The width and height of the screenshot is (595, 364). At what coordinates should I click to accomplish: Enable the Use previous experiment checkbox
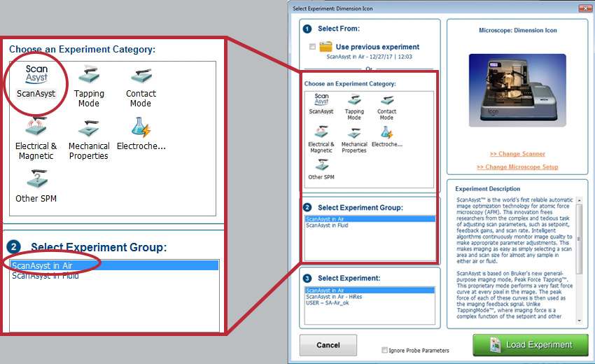[x=312, y=47]
